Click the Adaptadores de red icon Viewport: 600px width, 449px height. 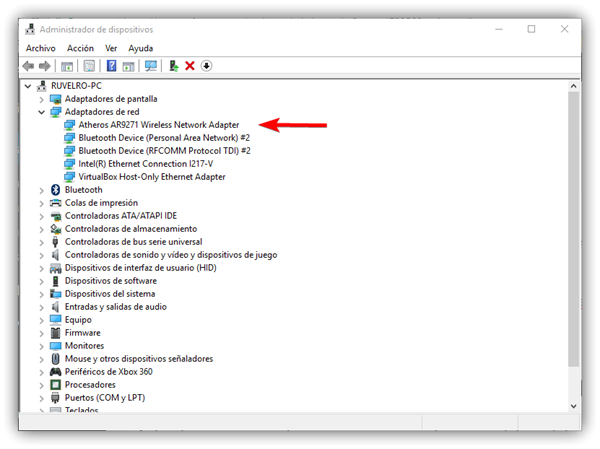[55, 112]
